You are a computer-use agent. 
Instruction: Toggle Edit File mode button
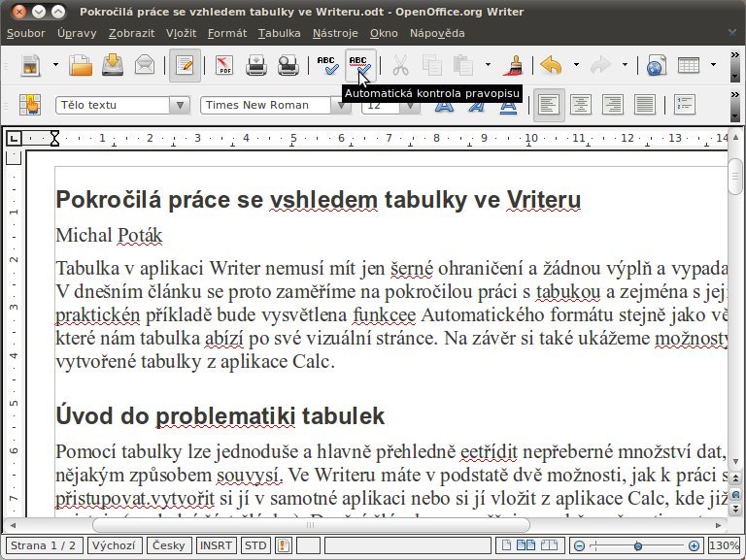[x=185, y=65]
